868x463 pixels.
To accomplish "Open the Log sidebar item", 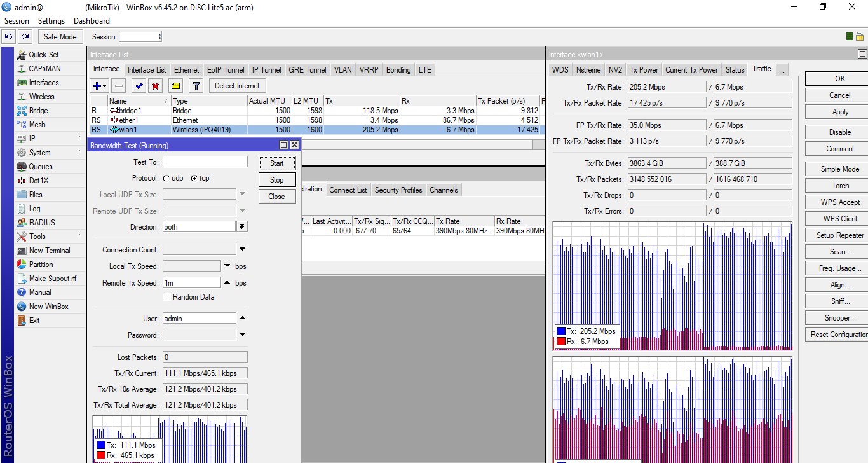I will pyautogui.click(x=34, y=209).
